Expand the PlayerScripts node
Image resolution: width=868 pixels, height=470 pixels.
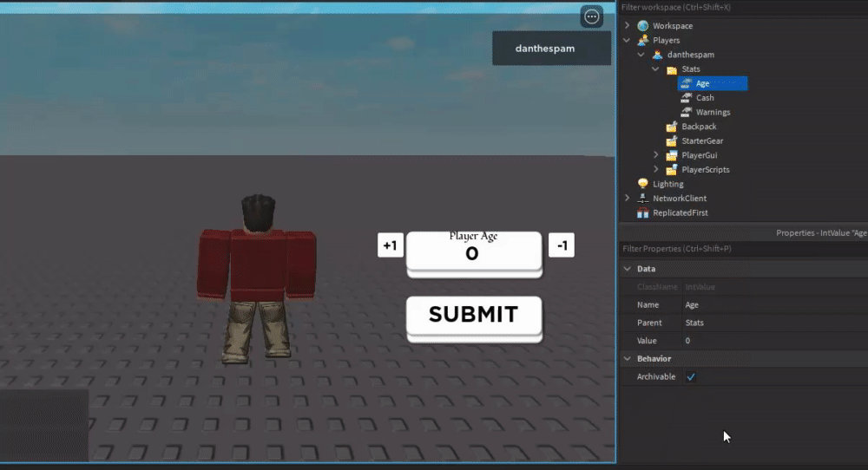pos(656,169)
